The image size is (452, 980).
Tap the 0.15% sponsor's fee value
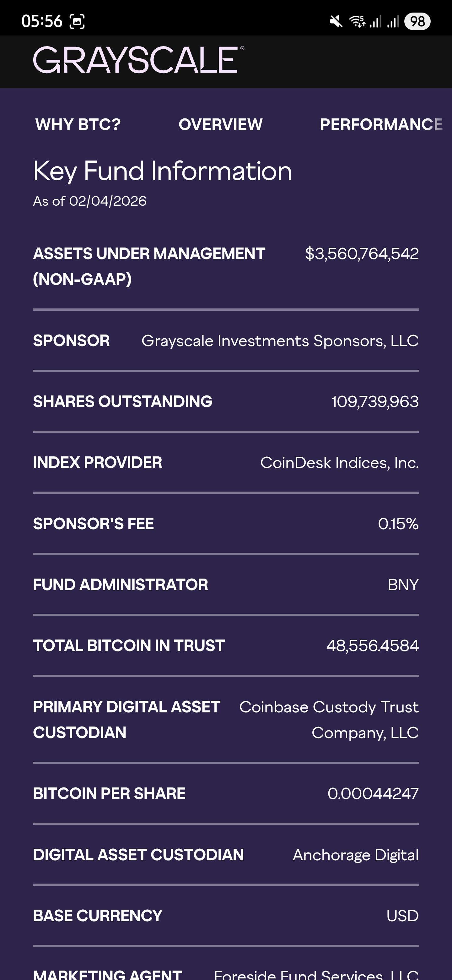click(398, 524)
